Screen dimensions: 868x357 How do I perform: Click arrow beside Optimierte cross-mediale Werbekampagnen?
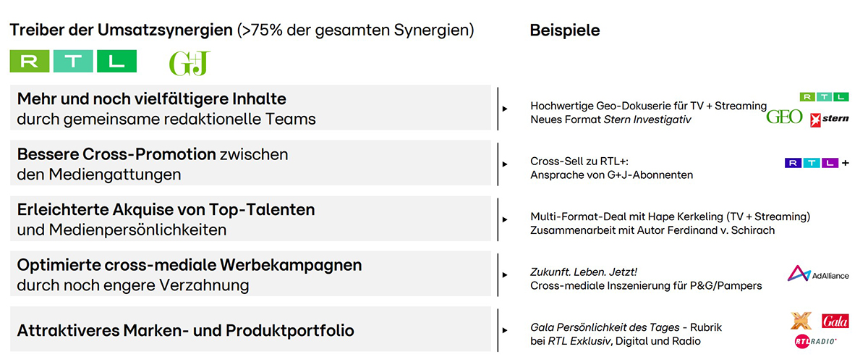point(505,275)
